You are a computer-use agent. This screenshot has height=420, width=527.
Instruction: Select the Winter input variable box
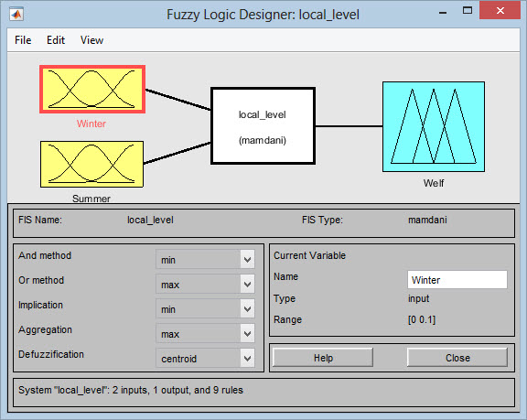(92, 90)
